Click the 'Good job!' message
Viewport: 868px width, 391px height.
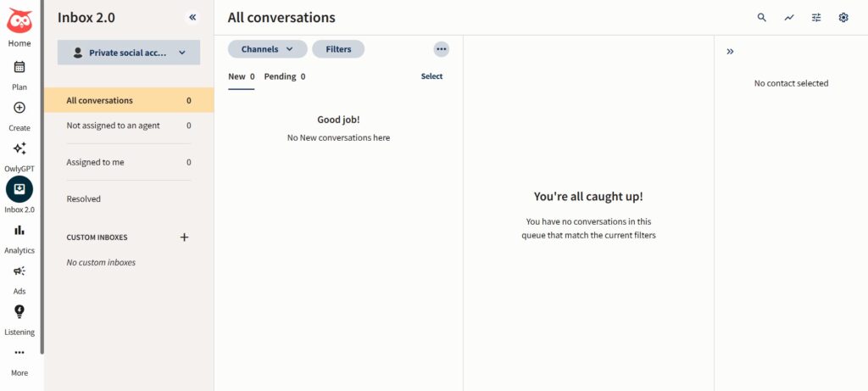pyautogui.click(x=338, y=120)
